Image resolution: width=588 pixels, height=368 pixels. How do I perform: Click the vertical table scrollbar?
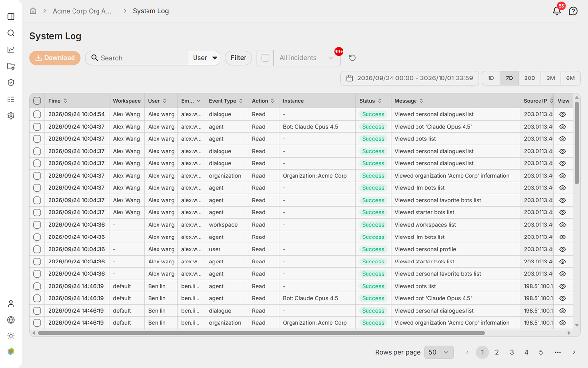(577, 143)
